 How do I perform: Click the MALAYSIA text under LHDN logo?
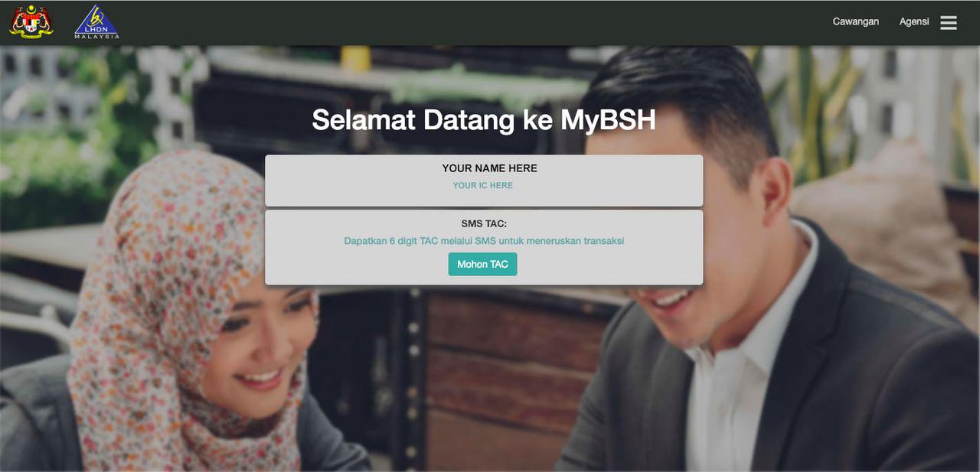point(96,36)
